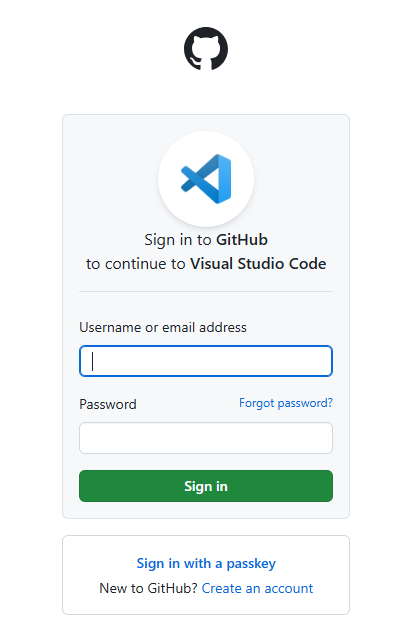
Task: Click the 'Password' field label
Action: [107, 404]
